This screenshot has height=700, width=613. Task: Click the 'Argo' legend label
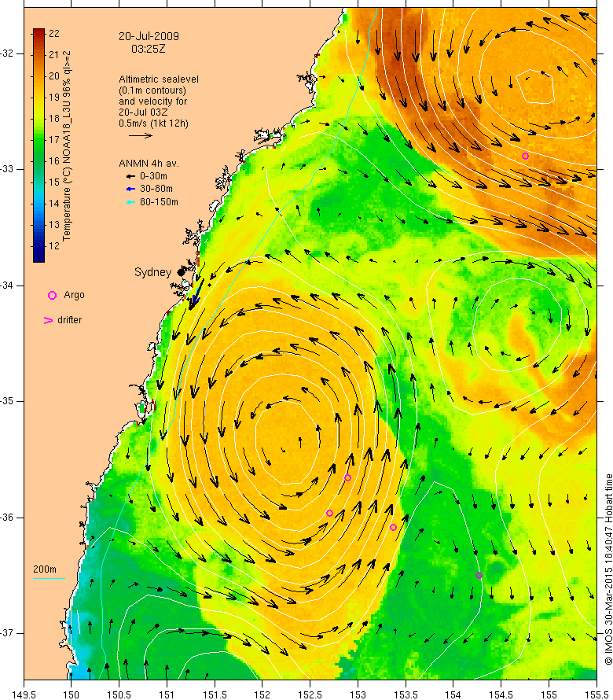[x=74, y=295]
